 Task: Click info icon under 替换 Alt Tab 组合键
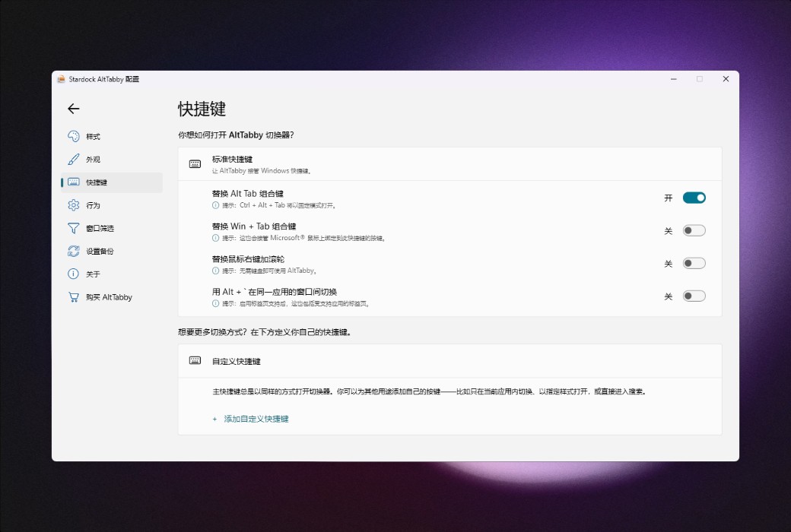pos(215,205)
